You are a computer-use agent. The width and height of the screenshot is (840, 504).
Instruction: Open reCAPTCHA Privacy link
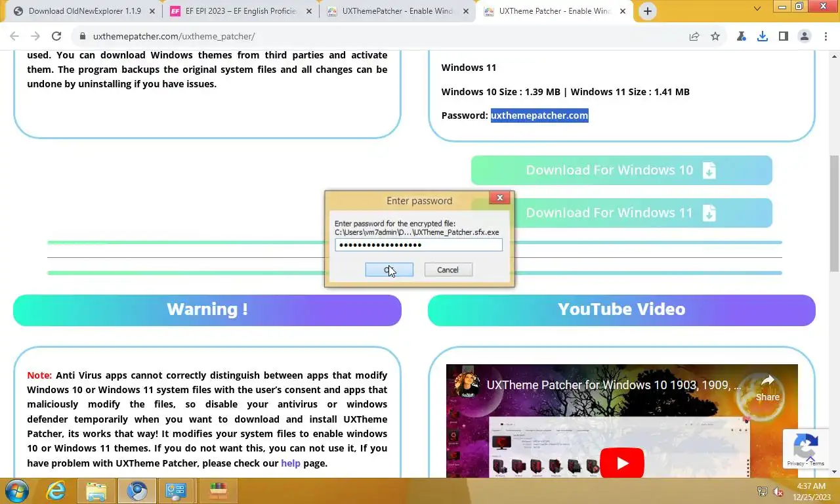click(x=795, y=463)
